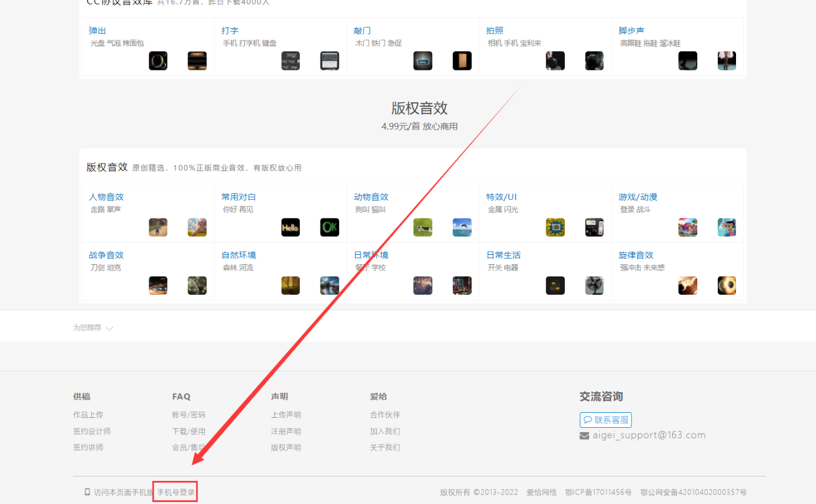Open the 手机号登录 link
The image size is (816, 504).
point(176,492)
